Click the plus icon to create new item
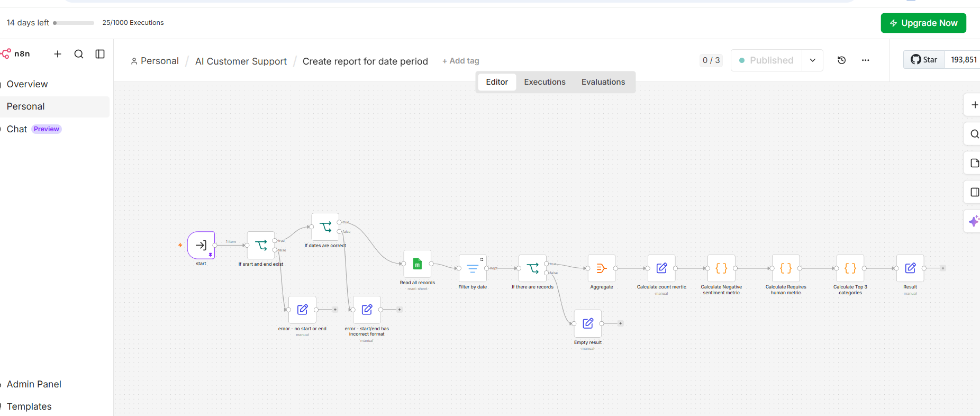Viewport: 980px width, 416px height. pyautogui.click(x=58, y=54)
